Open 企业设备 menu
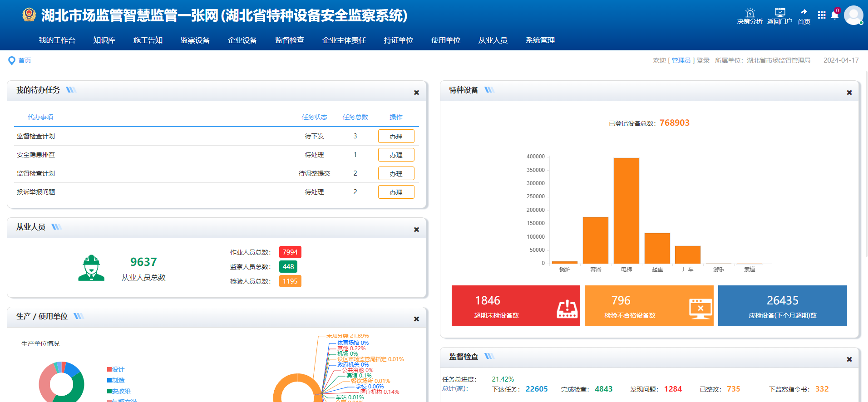Screen dimensions: 868x402 click(x=242, y=40)
